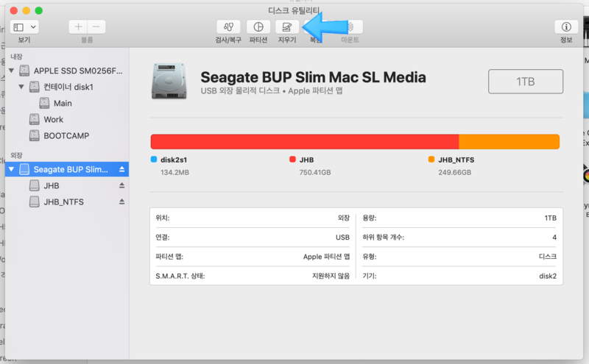This screenshot has width=589, height=364.
Task: Click the APPLE SSD drive icon
Action: pyautogui.click(x=24, y=71)
